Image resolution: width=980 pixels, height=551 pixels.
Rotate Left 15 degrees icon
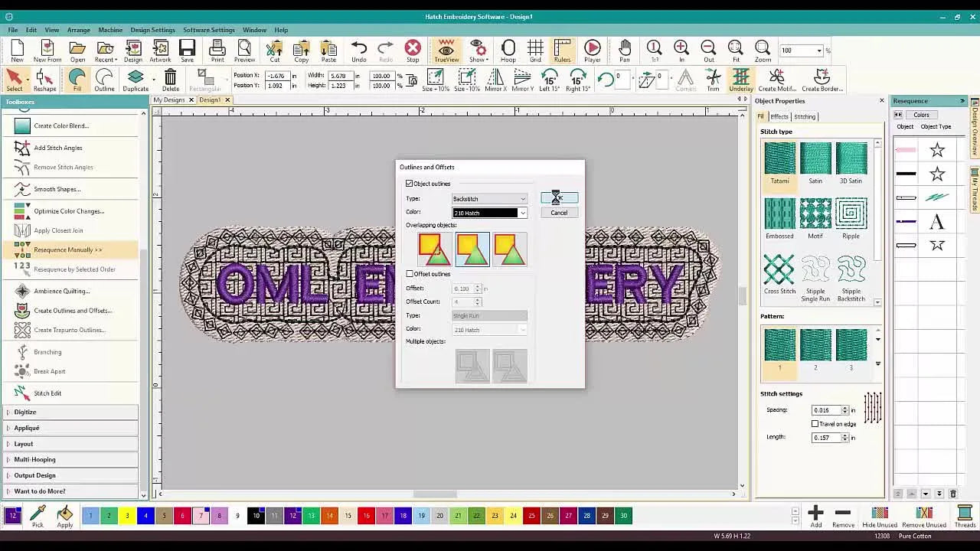[x=549, y=80]
